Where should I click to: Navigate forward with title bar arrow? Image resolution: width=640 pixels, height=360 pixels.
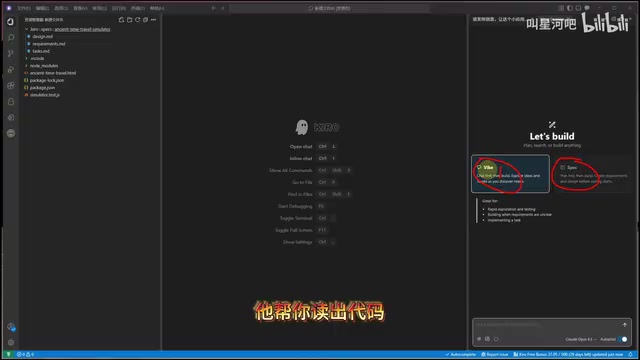222,8
